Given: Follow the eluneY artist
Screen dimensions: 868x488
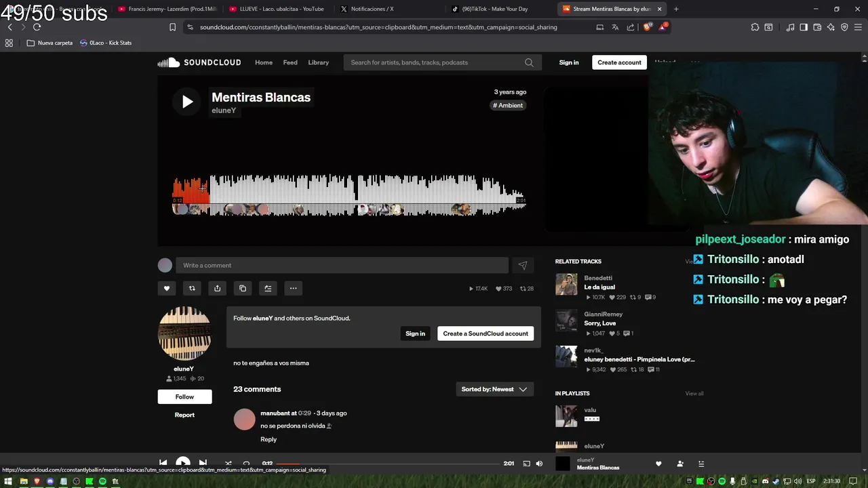Looking at the screenshot, I should [184, 396].
